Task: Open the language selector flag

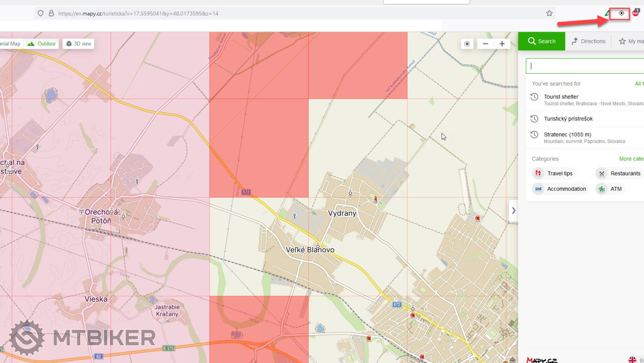Action: tap(632, 359)
